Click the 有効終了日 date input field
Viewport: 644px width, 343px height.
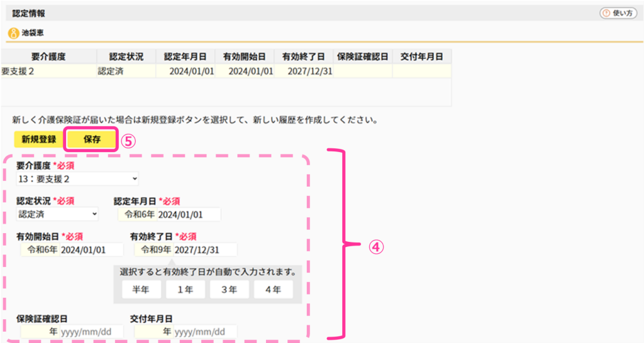206,249
